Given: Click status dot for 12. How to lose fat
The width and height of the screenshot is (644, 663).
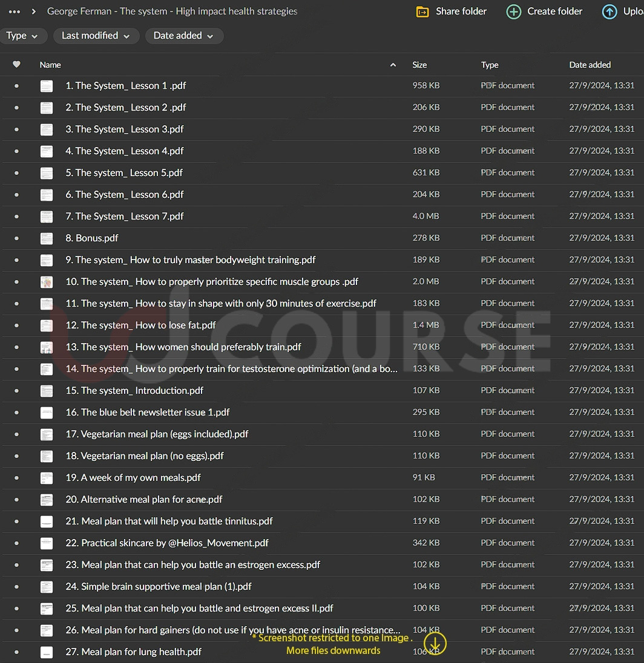Looking at the screenshot, I should 16,325.
